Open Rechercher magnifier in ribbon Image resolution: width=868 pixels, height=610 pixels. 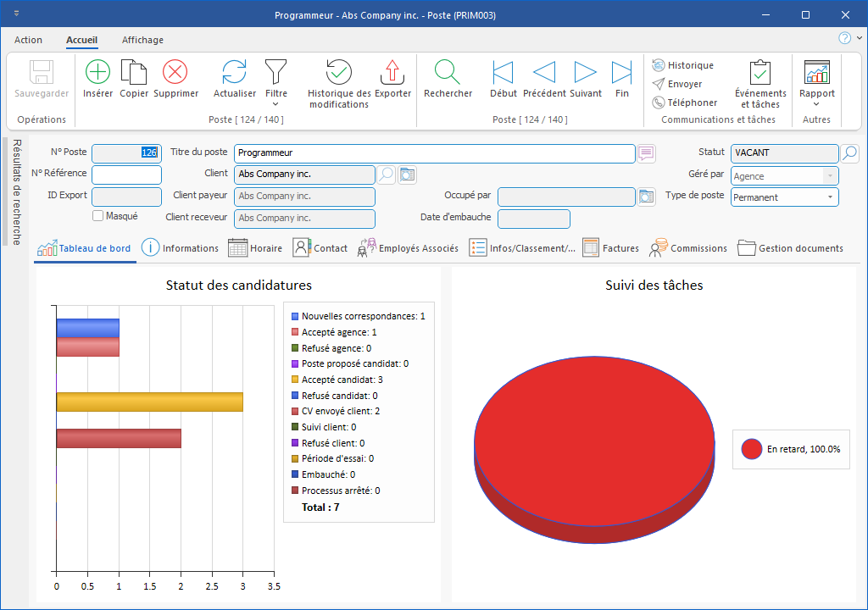point(448,72)
